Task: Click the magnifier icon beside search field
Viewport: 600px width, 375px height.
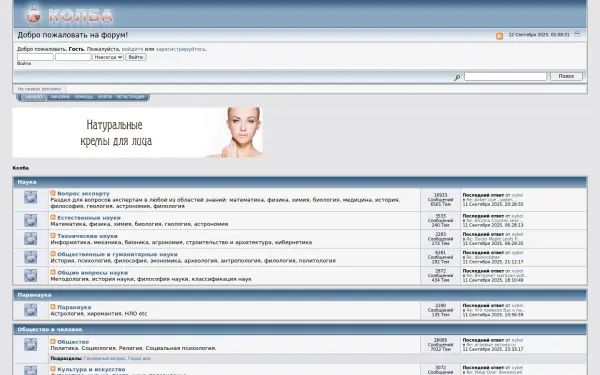Action: 457,78
